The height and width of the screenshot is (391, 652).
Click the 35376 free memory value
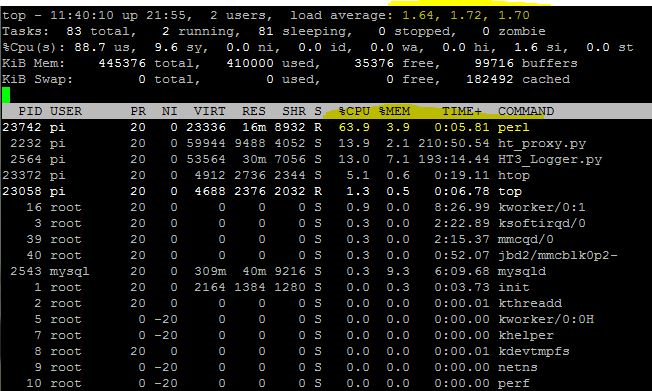[x=374, y=63]
